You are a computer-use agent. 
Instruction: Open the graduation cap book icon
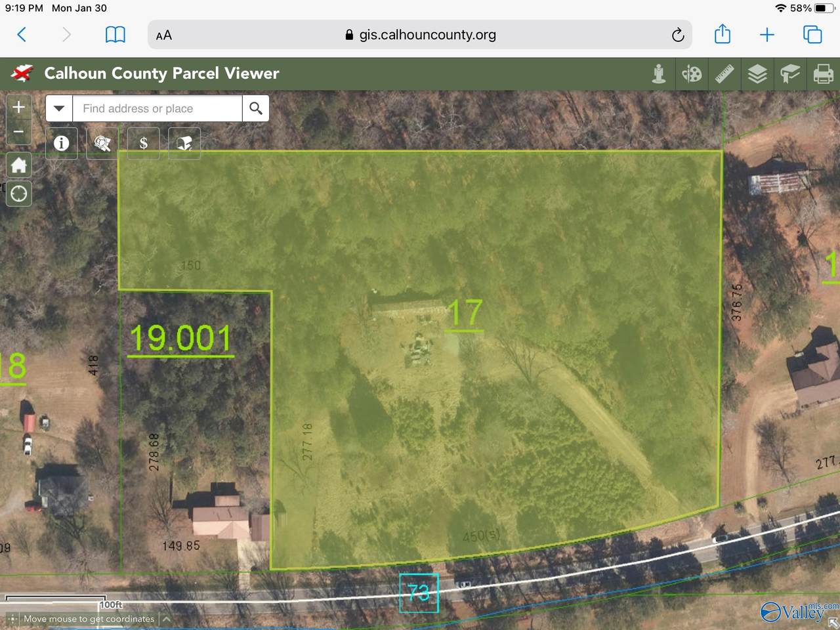point(790,74)
